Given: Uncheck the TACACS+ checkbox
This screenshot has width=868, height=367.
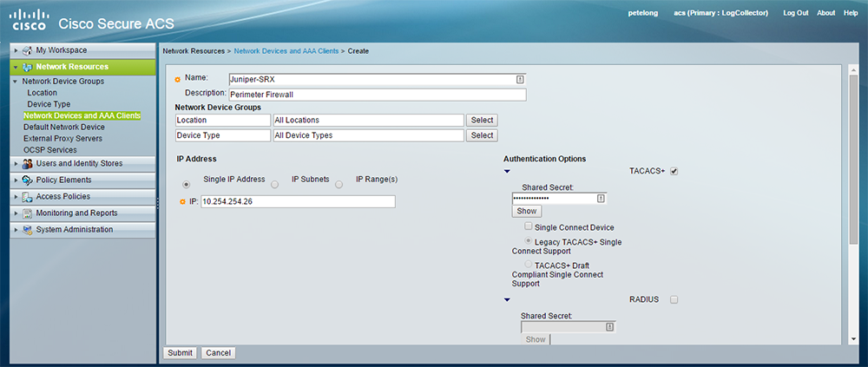Looking at the screenshot, I should coord(674,172).
